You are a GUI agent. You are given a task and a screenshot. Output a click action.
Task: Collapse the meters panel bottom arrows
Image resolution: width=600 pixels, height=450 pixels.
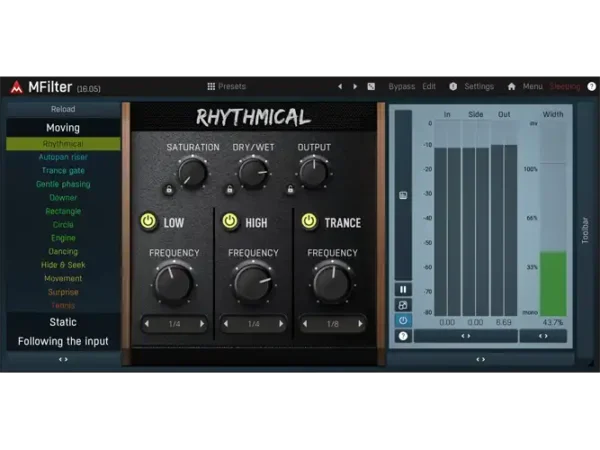click(481, 359)
